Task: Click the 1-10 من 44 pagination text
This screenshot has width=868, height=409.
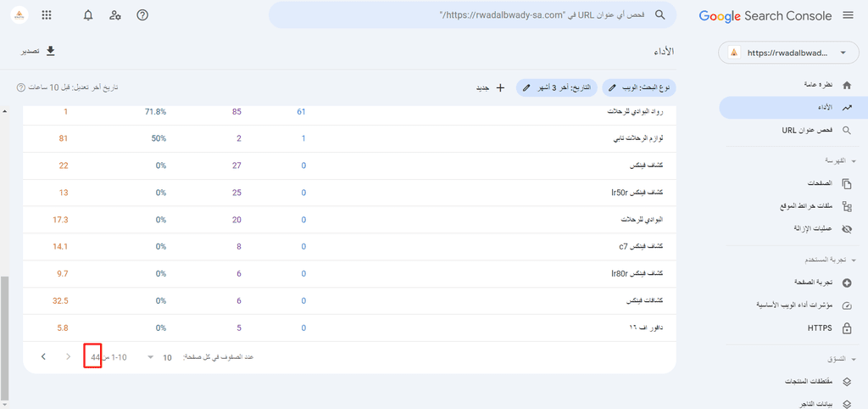Action: tap(109, 357)
